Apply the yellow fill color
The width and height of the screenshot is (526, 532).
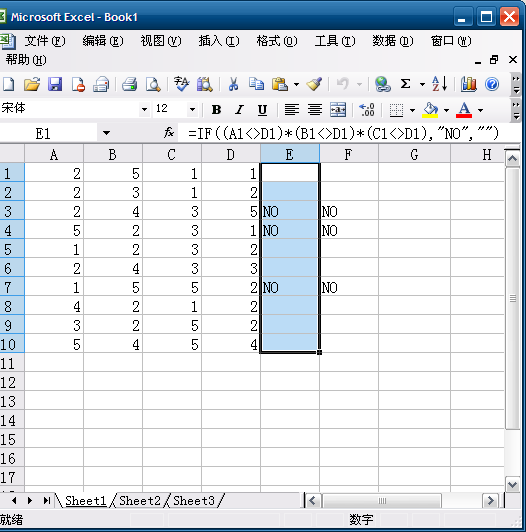(x=430, y=110)
